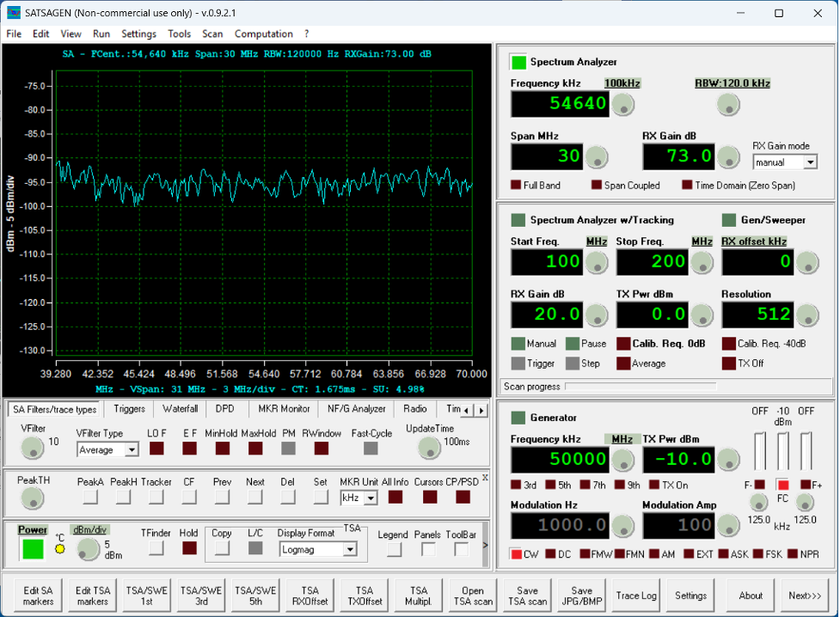840x617 pixels.
Task: Toggle the TX On indicator
Action: [655, 485]
